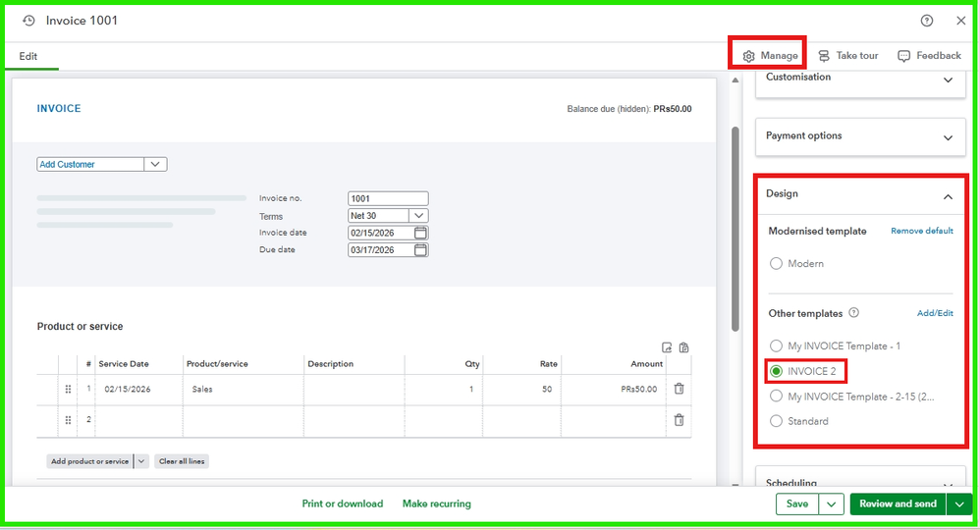Screen dimensions: 980x530
Task: Open the Add Customer dropdown
Action: (x=155, y=164)
